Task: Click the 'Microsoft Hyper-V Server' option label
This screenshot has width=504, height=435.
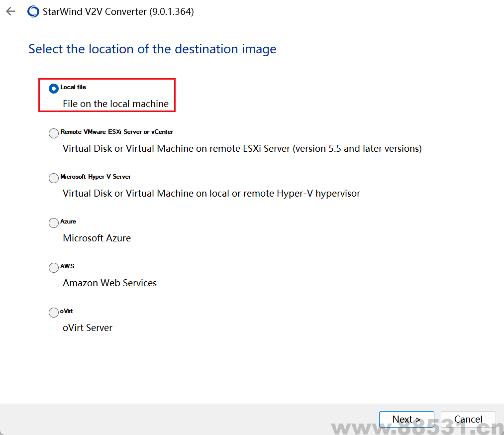Action: click(x=96, y=177)
